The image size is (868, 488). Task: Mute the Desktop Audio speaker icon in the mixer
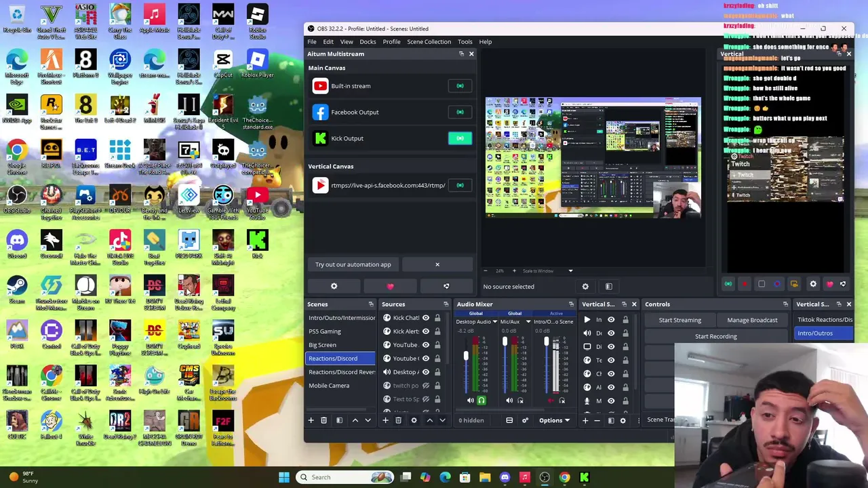(471, 401)
